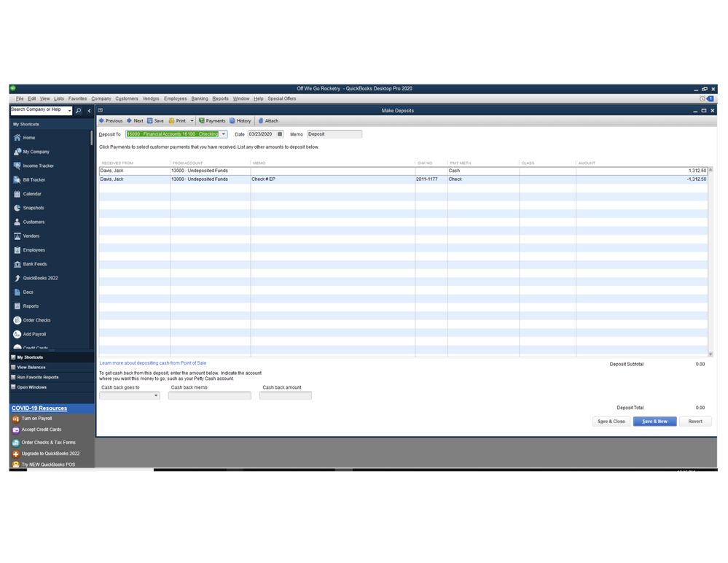
Task: Attach a file to deposit
Action: pos(268,121)
